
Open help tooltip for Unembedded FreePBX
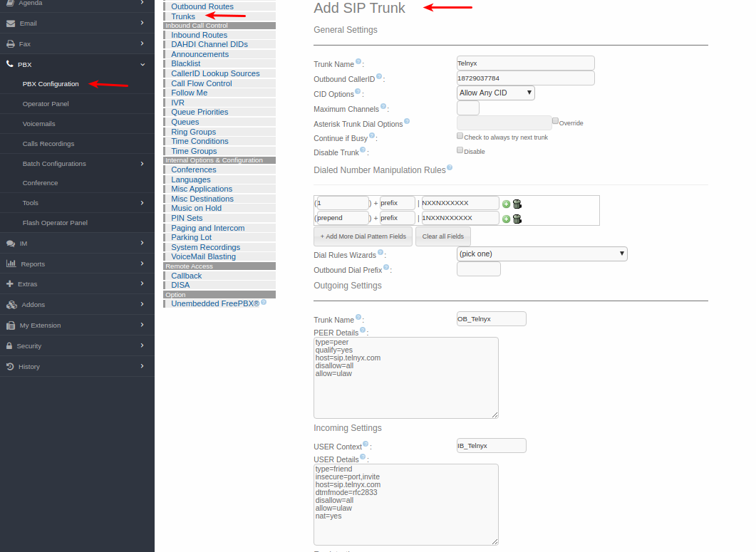[x=264, y=302]
